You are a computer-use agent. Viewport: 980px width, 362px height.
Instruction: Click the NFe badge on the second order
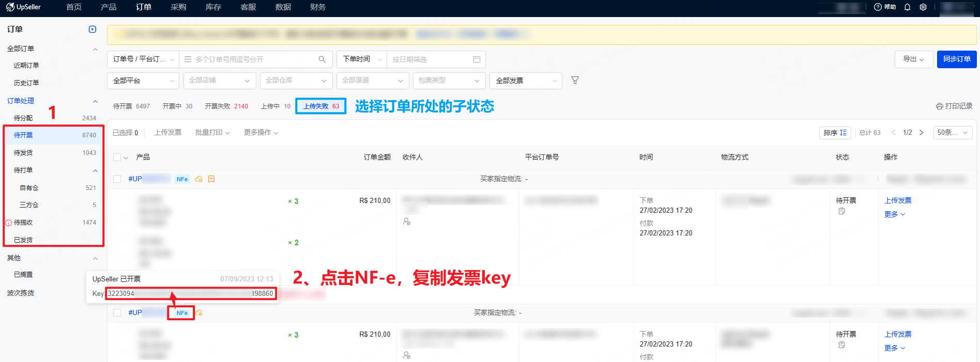182,313
